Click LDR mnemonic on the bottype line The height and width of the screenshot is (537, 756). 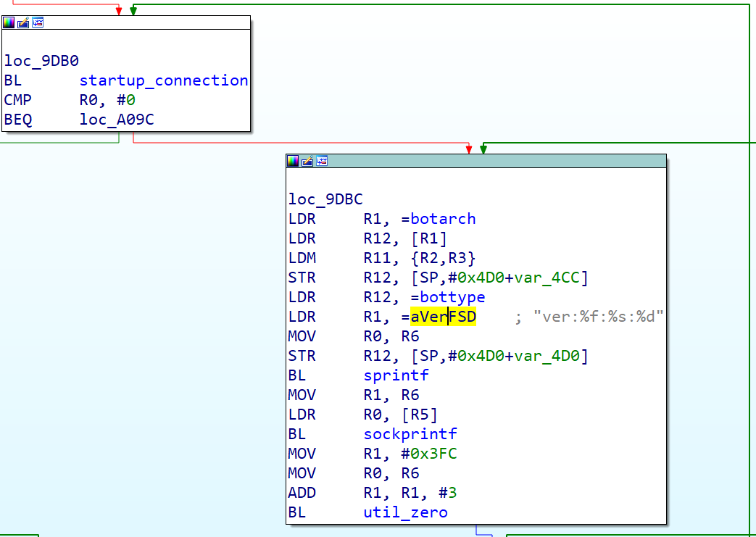[x=302, y=297]
